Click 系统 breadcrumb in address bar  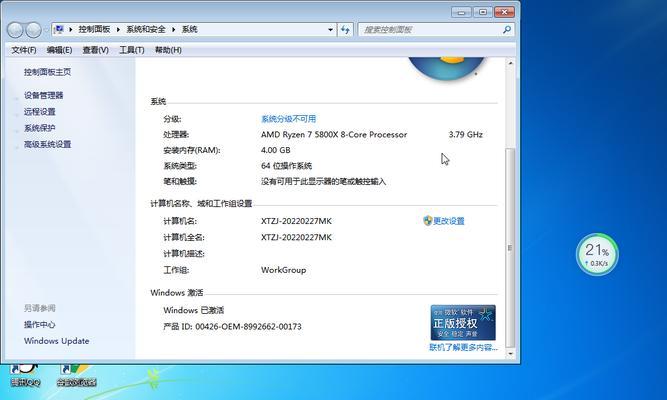(x=190, y=29)
